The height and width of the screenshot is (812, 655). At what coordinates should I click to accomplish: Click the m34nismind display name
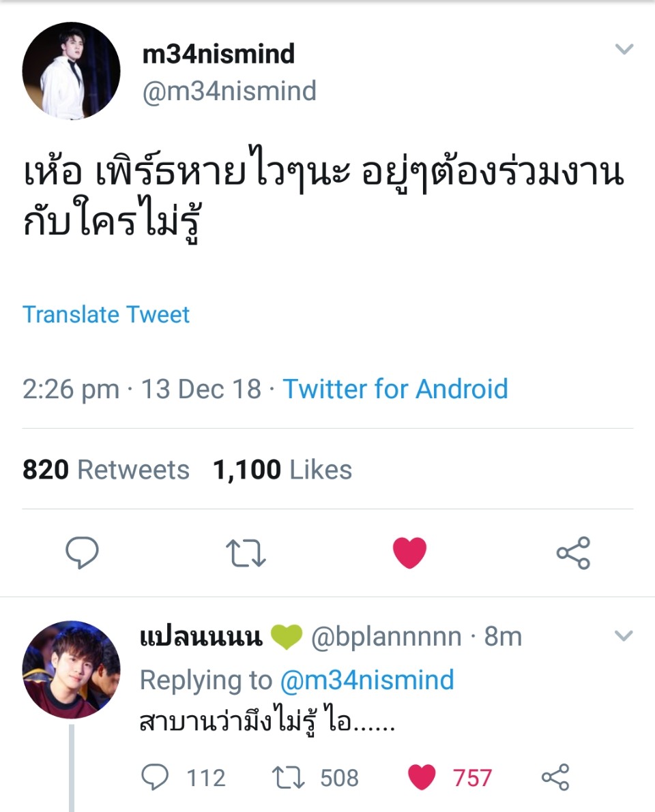click(x=218, y=54)
